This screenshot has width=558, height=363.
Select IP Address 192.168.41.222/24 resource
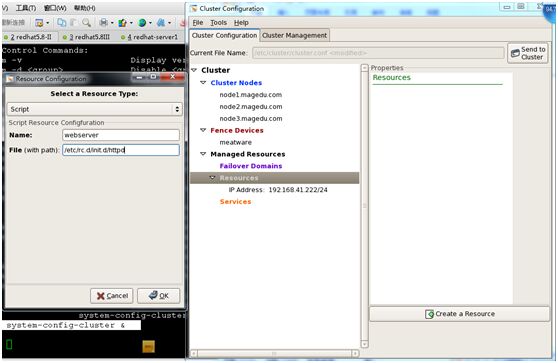pyautogui.click(x=278, y=190)
